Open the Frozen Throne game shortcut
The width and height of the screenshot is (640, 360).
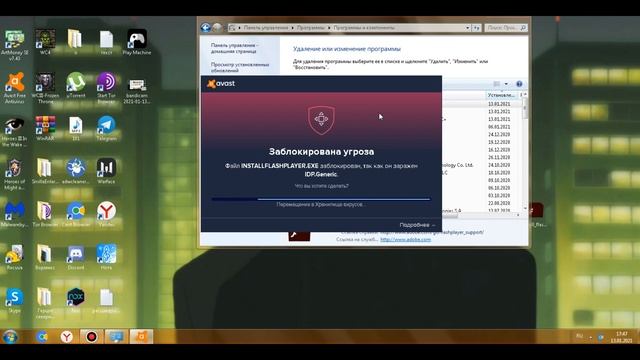[x=45, y=88]
